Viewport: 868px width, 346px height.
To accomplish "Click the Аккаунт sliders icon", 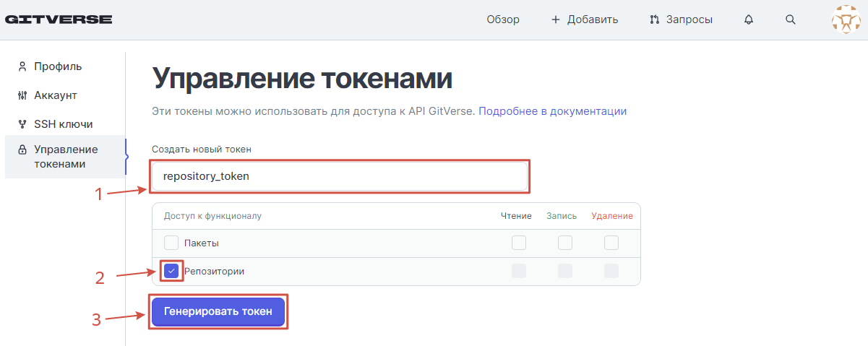I will (22, 95).
